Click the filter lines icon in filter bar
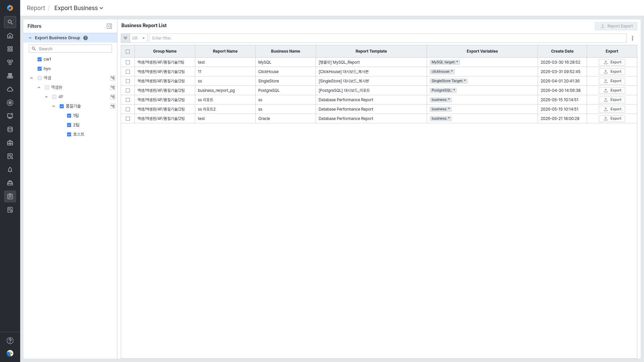The height and width of the screenshot is (362, 644). (x=125, y=38)
